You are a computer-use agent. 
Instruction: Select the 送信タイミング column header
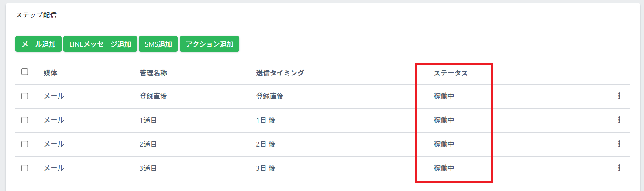point(280,73)
